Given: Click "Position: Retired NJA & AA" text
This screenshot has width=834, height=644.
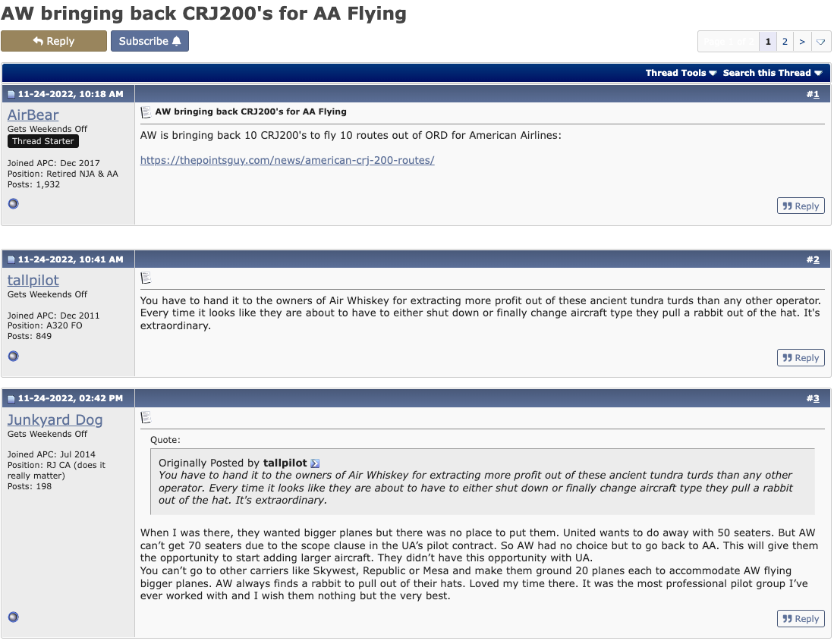Looking at the screenshot, I should 63,174.
